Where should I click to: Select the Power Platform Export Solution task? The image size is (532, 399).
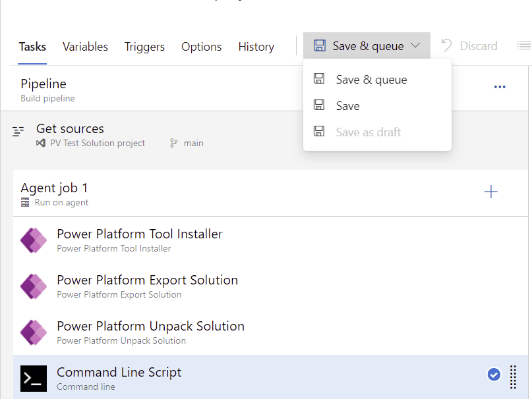270,286
